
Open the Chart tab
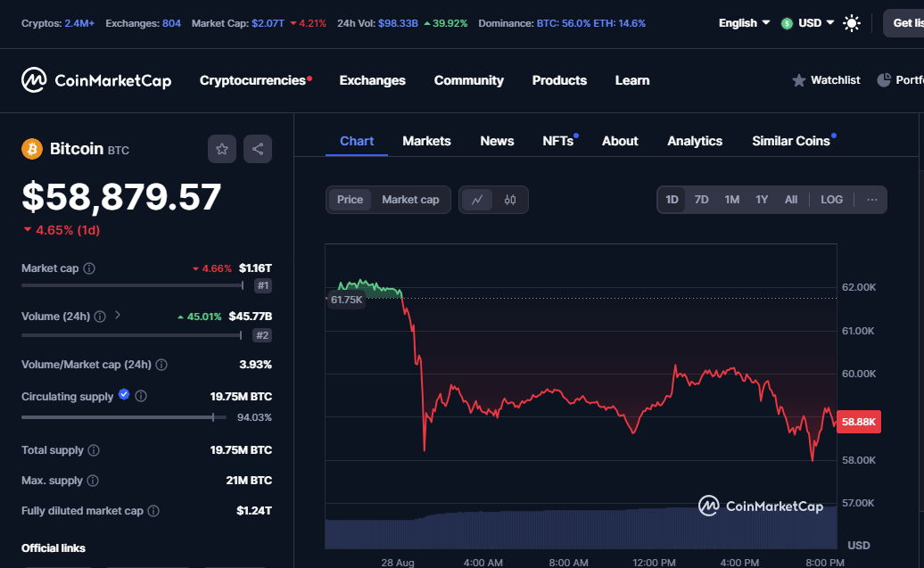click(357, 142)
